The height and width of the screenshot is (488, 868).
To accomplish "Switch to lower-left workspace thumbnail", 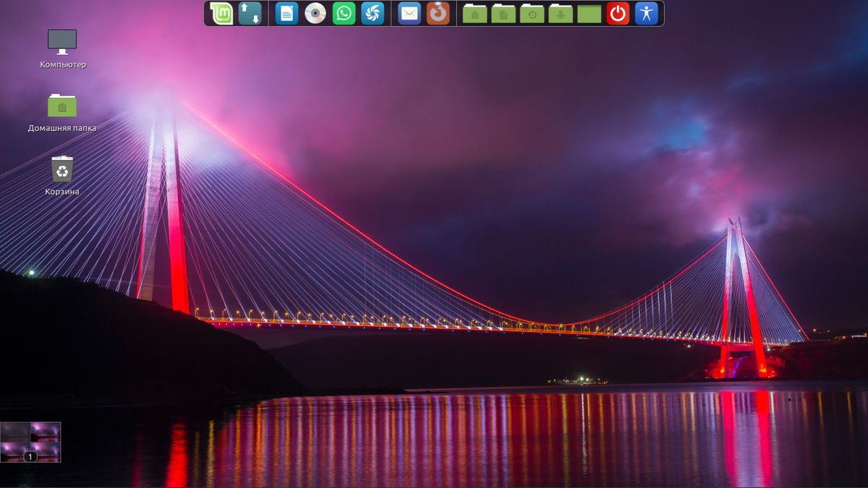I will point(15,453).
